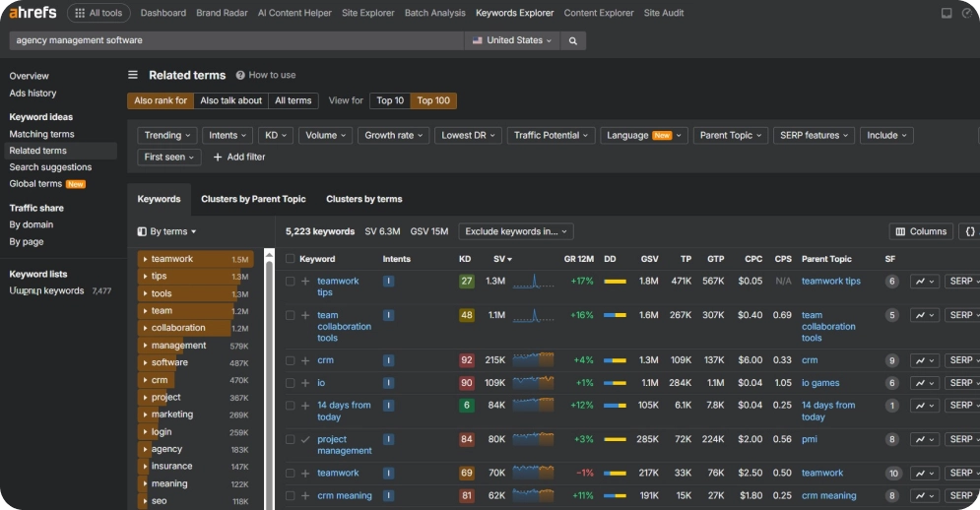Viewport: 980px width, 510px height.
Task: Sort by the SV column header
Action: [502, 259]
